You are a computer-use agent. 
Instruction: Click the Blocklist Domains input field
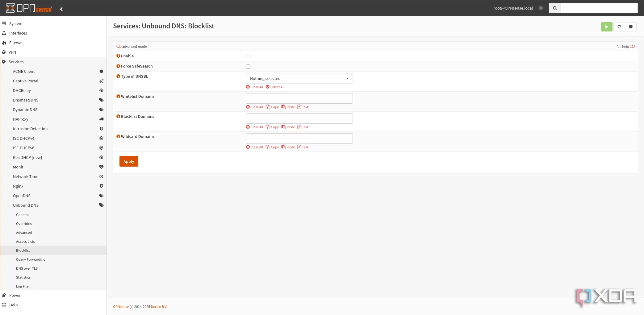coord(299,118)
